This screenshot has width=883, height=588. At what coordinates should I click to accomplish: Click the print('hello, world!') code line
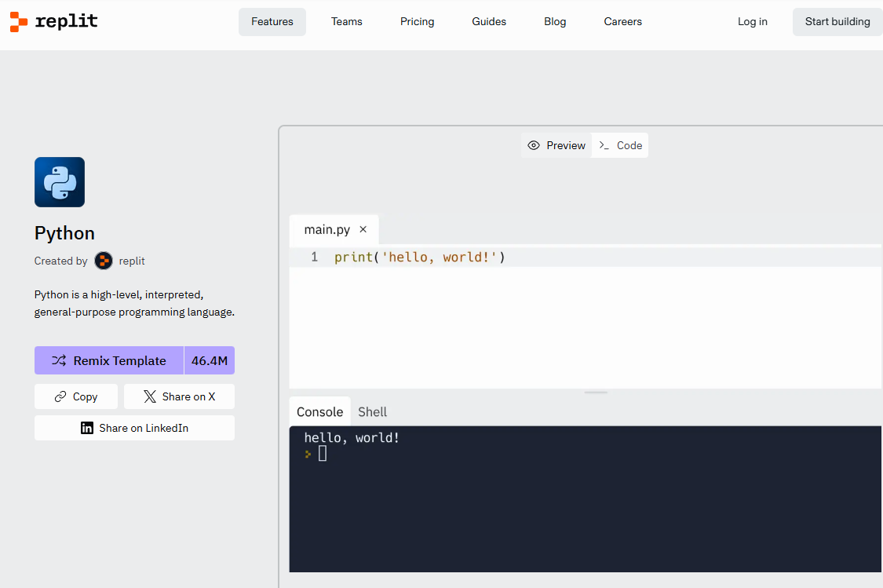coord(420,257)
